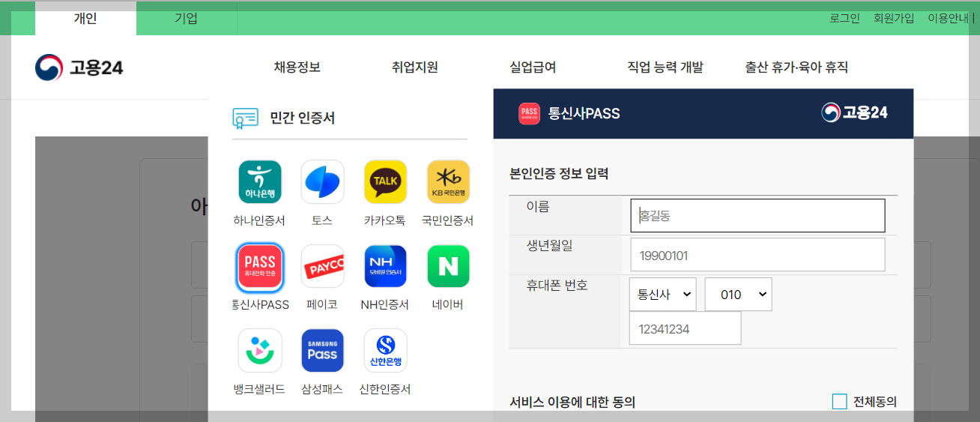Click the PASS logo in dialog header
Image resolution: width=980 pixels, height=422 pixels.
click(x=529, y=113)
